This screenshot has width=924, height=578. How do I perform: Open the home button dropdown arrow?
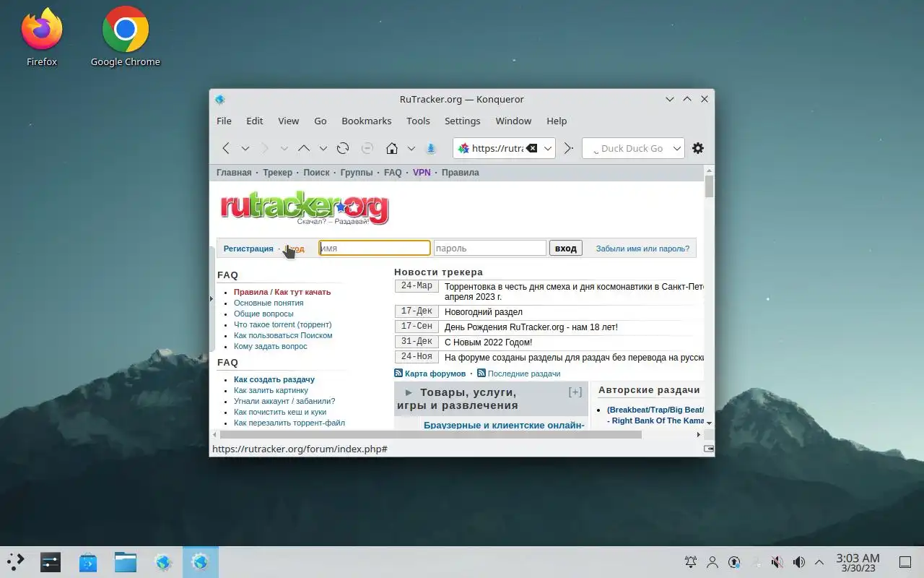click(x=411, y=148)
